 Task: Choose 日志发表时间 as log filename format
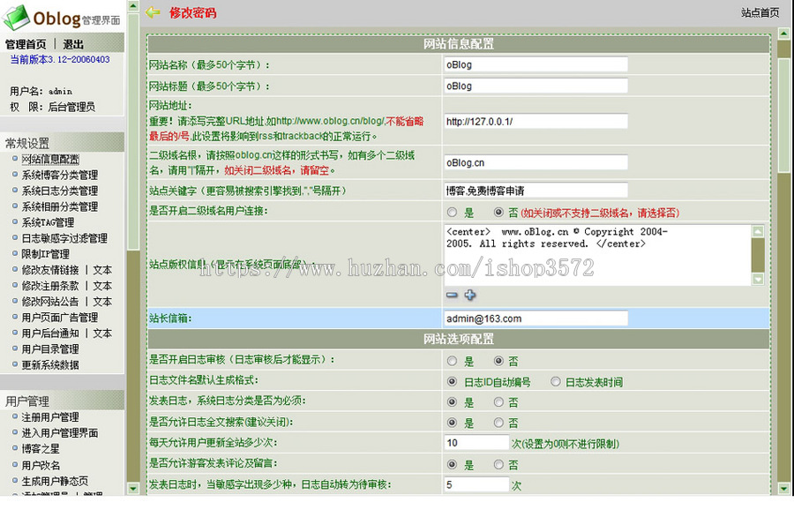[556, 381]
